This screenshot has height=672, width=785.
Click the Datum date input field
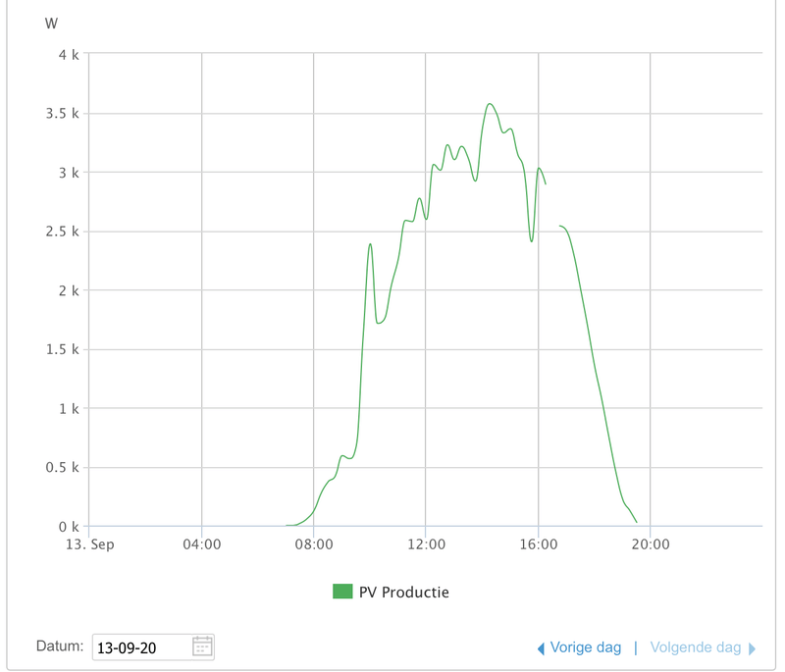[x=153, y=646]
